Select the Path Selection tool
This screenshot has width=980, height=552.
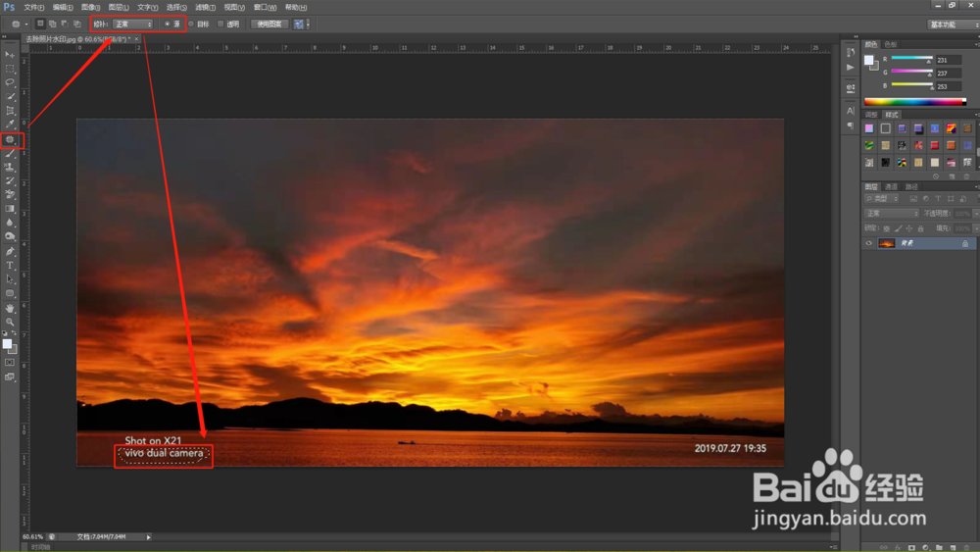(x=10, y=278)
